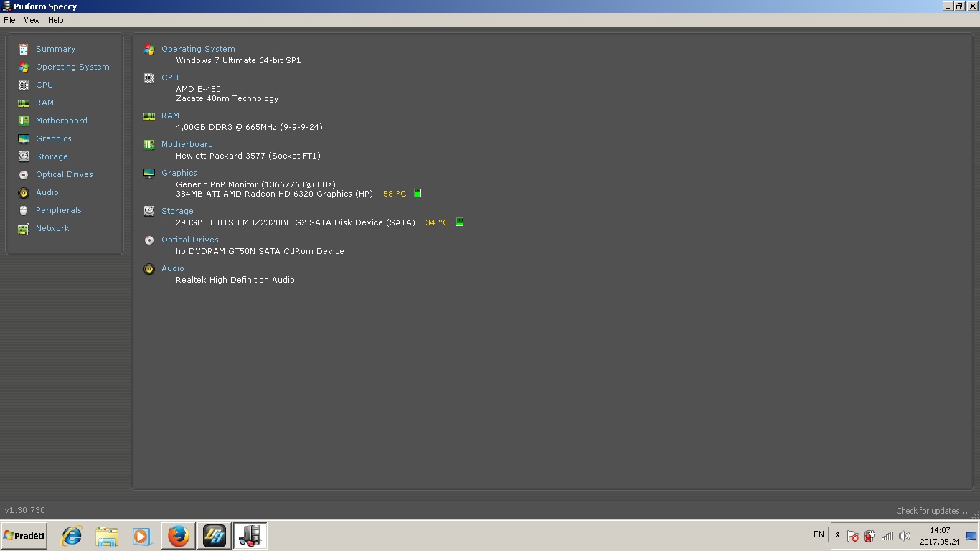Launch Firefox from the taskbar
The width and height of the screenshot is (980, 551).
coord(179,536)
